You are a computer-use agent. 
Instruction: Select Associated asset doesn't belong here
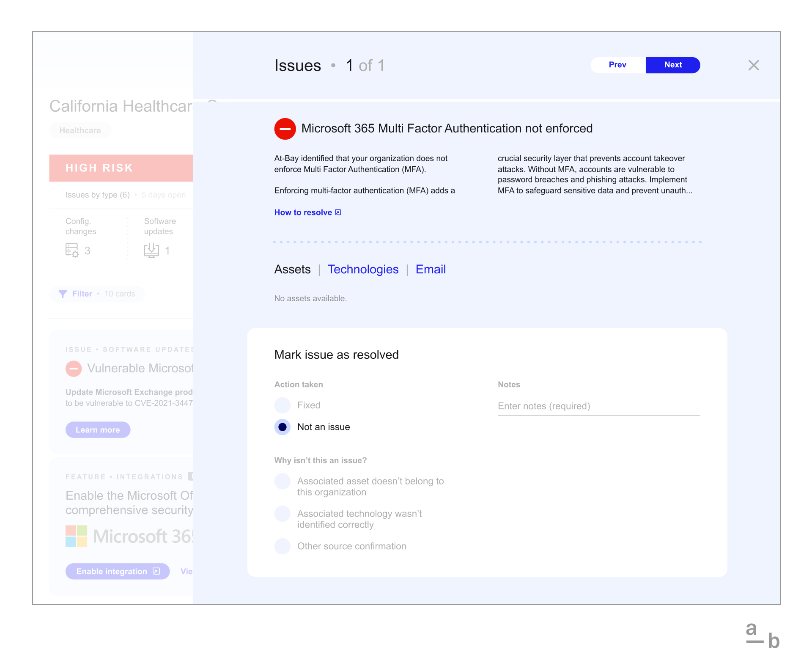click(x=282, y=481)
